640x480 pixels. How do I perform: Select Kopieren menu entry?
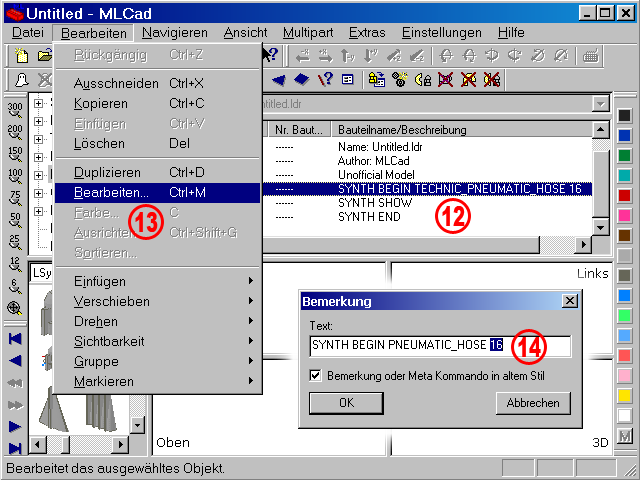[157, 103]
